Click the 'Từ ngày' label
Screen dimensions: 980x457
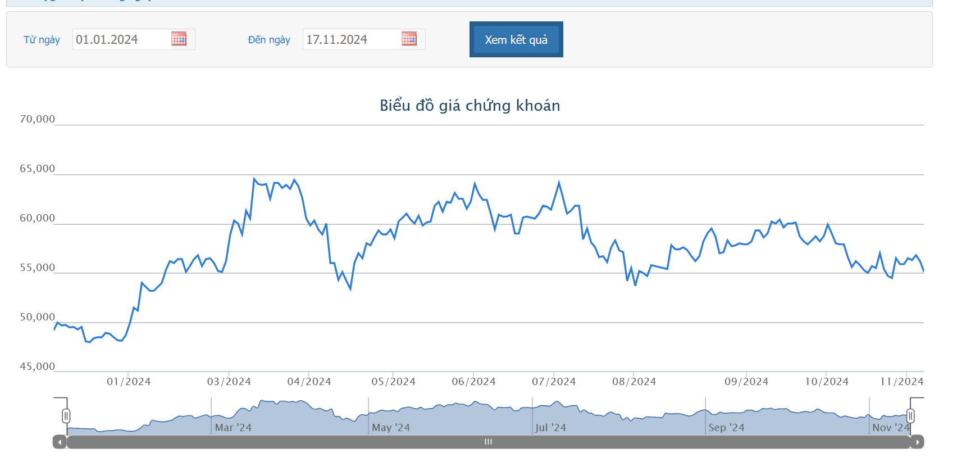pos(42,40)
